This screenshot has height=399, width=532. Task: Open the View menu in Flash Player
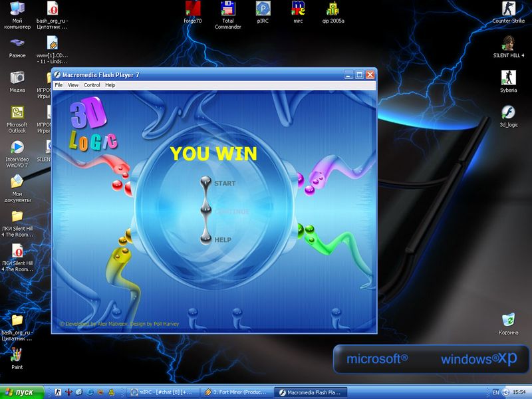pyautogui.click(x=73, y=85)
